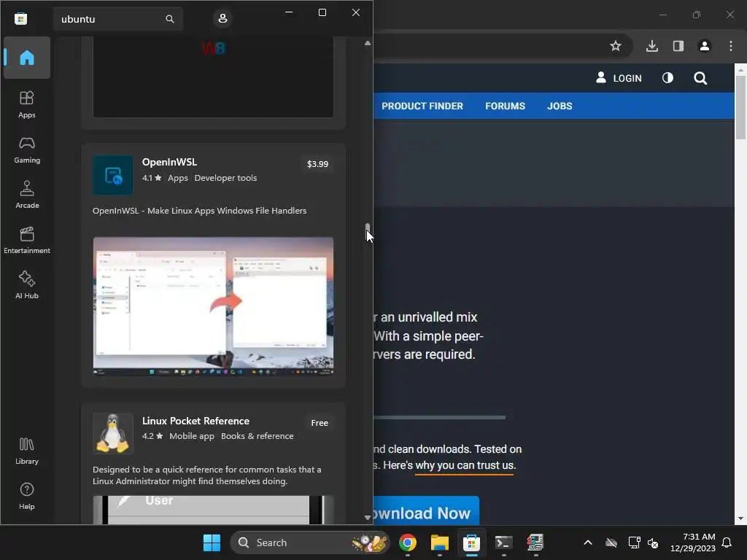
Task: Open the Linux Pocket Reference title
Action: pos(196,421)
